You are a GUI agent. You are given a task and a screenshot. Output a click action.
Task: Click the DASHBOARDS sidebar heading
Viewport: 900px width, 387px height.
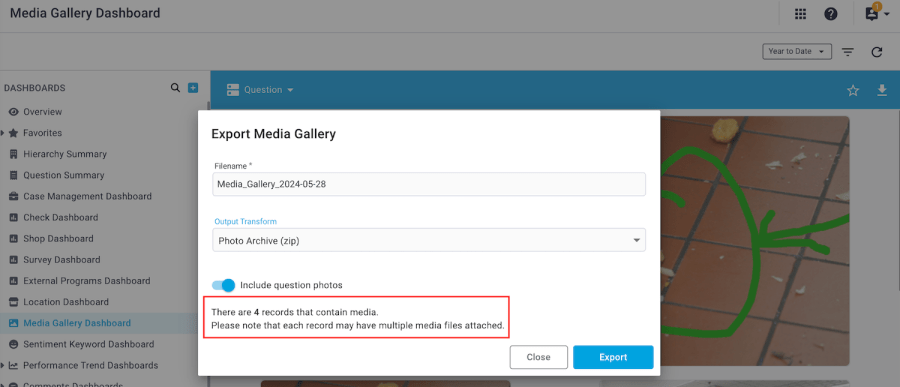click(x=34, y=88)
